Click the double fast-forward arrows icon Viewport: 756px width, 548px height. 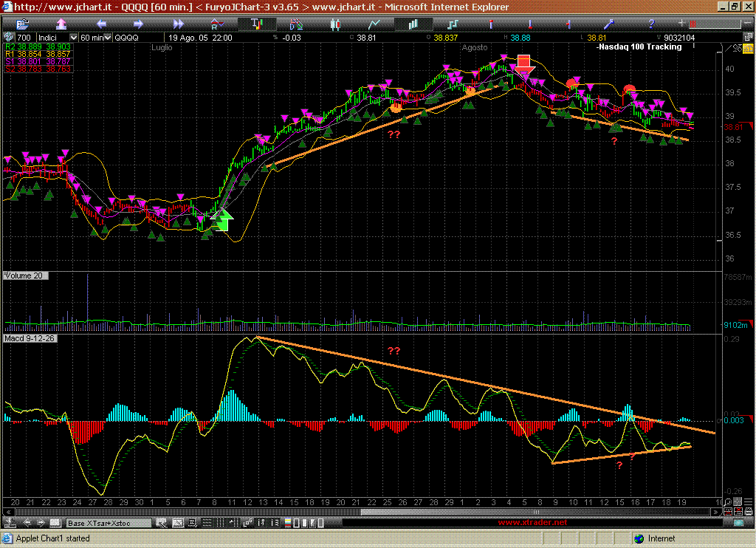[179, 24]
